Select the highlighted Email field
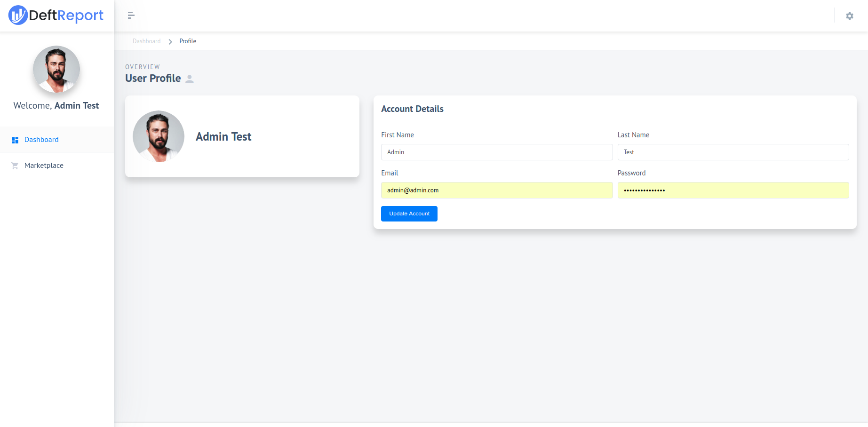This screenshot has width=868, height=427. point(496,190)
